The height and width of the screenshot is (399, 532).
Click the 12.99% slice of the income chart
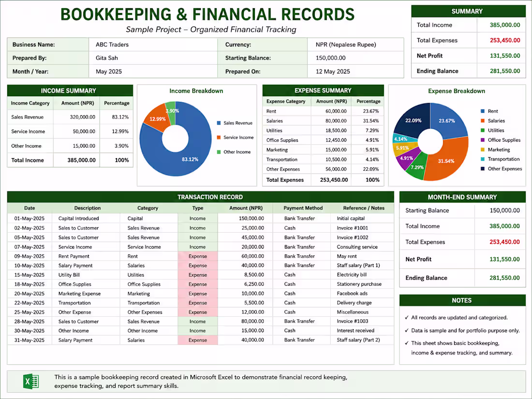158,118
